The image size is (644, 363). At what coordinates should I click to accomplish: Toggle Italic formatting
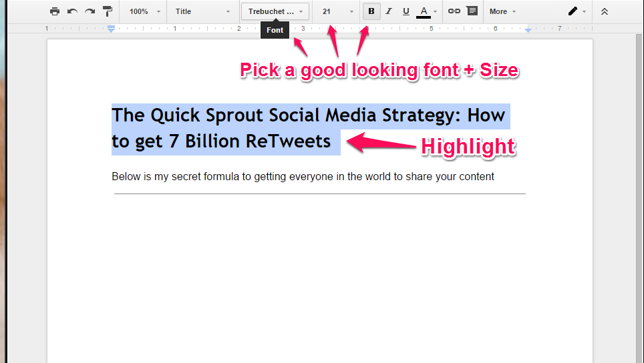tap(389, 11)
